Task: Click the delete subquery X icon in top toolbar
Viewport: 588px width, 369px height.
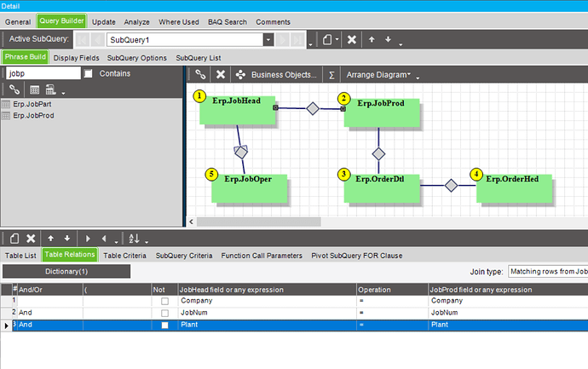Action: click(351, 39)
